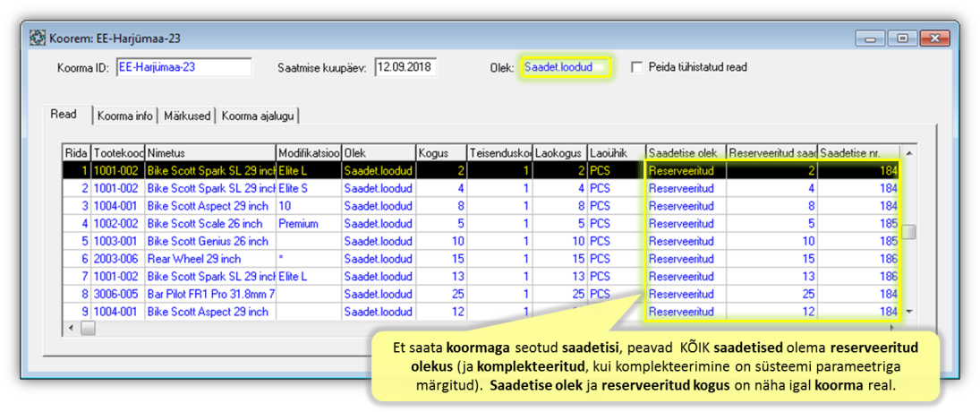Click the Koorma ID input field
Screen dimensions: 980x412
click(x=183, y=67)
